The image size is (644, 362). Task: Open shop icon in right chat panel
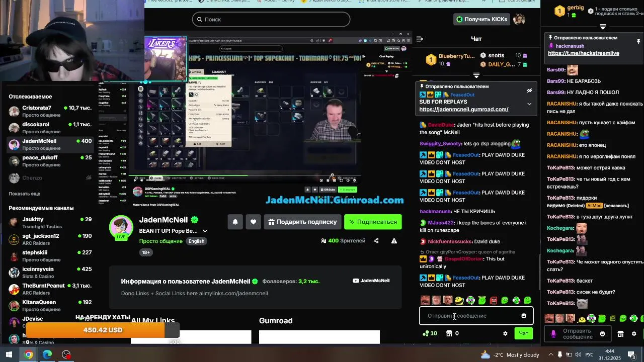tap(620, 334)
